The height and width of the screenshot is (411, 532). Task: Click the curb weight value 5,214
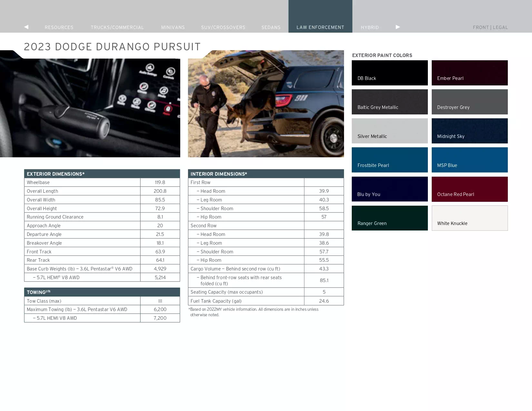(x=160, y=278)
